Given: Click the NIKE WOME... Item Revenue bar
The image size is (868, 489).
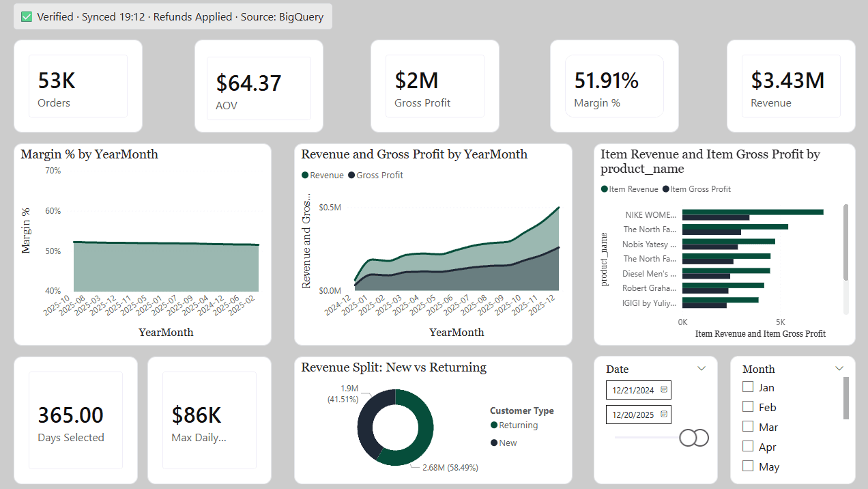Looking at the screenshot, I should click(x=752, y=212).
